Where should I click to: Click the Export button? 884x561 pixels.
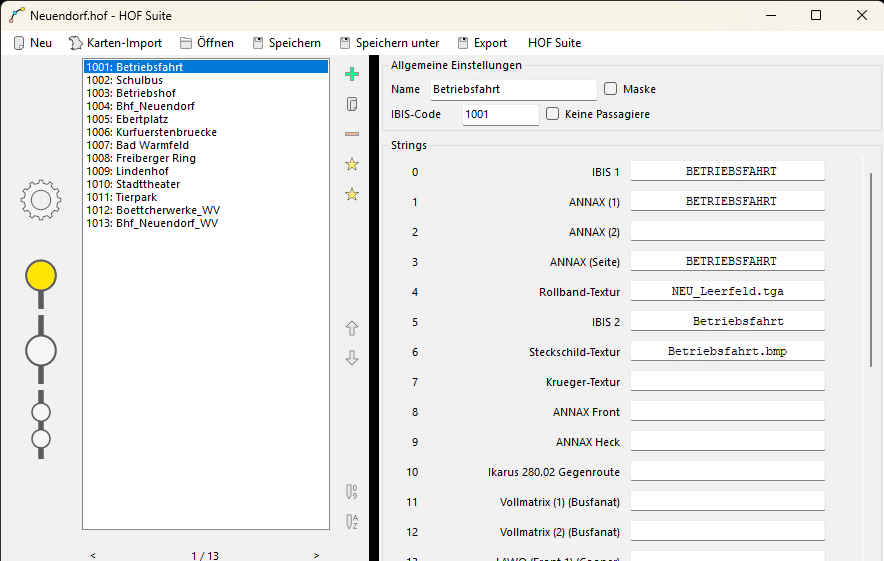click(x=483, y=43)
